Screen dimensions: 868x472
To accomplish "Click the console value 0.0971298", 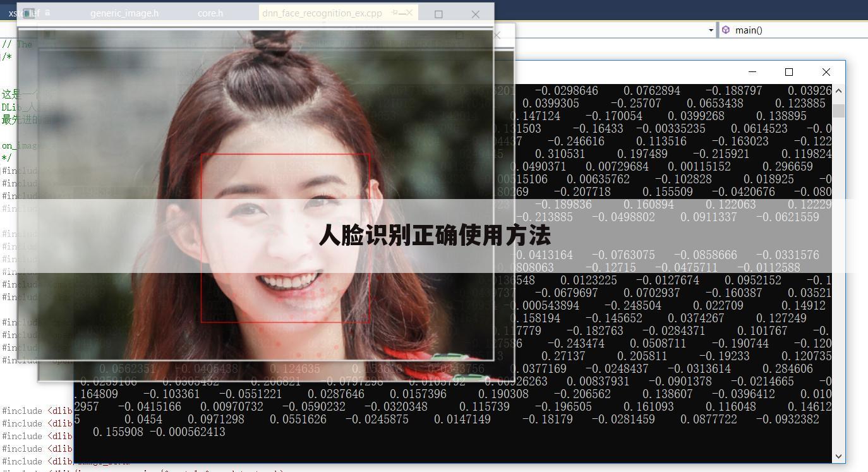I will pyautogui.click(x=215, y=420).
